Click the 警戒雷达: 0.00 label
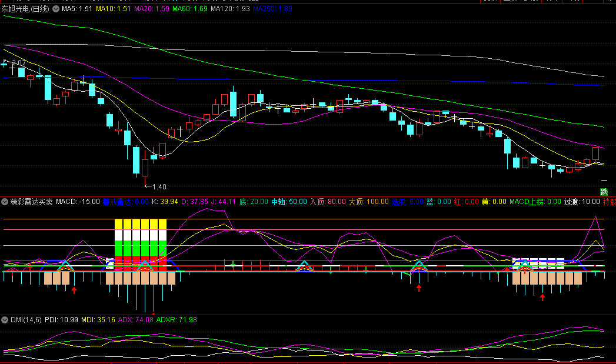Viewport: 616px width, 364px height. point(126,202)
